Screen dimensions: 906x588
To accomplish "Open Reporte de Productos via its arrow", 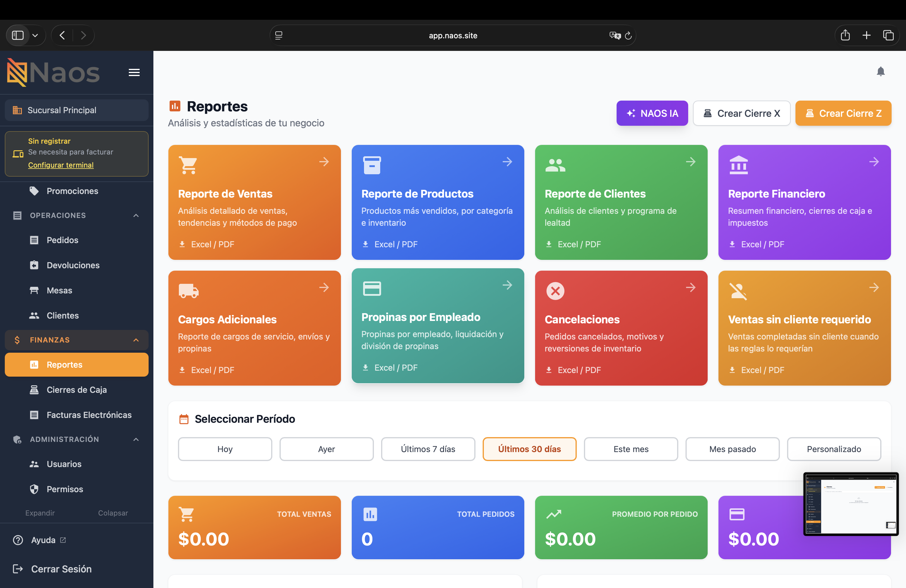I will click(x=507, y=162).
